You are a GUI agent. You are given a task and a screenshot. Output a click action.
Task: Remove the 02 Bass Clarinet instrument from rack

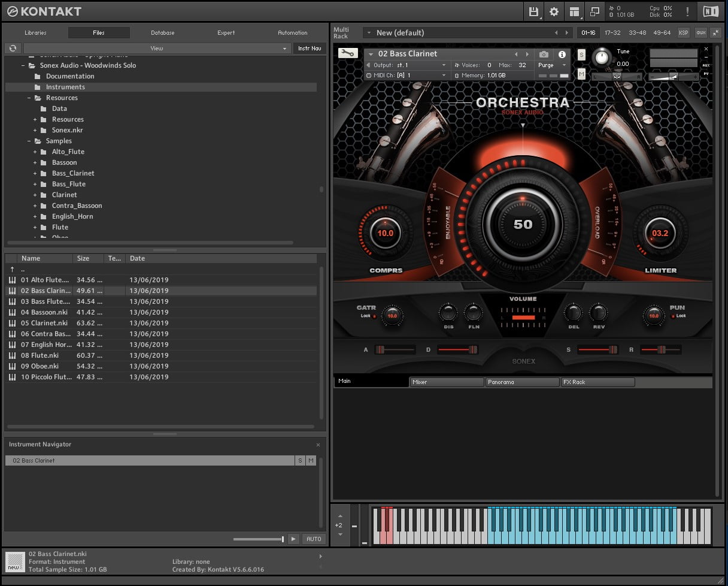click(x=706, y=49)
